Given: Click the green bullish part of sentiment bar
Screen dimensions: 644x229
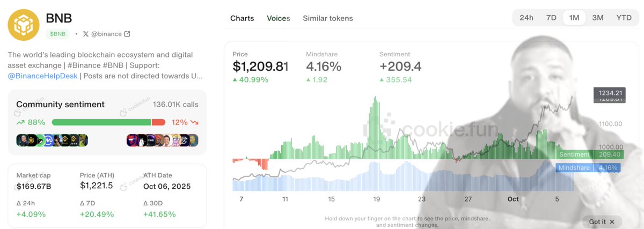Looking at the screenshot, I should (x=101, y=122).
